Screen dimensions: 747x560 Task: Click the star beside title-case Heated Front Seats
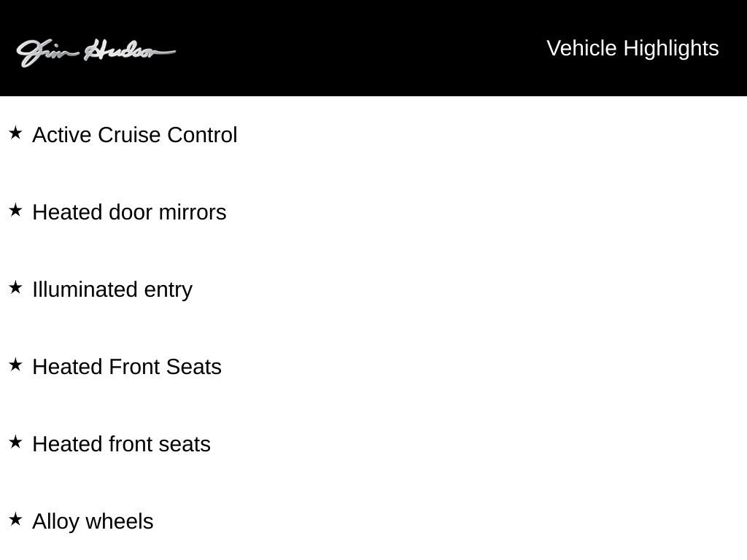(x=15, y=365)
